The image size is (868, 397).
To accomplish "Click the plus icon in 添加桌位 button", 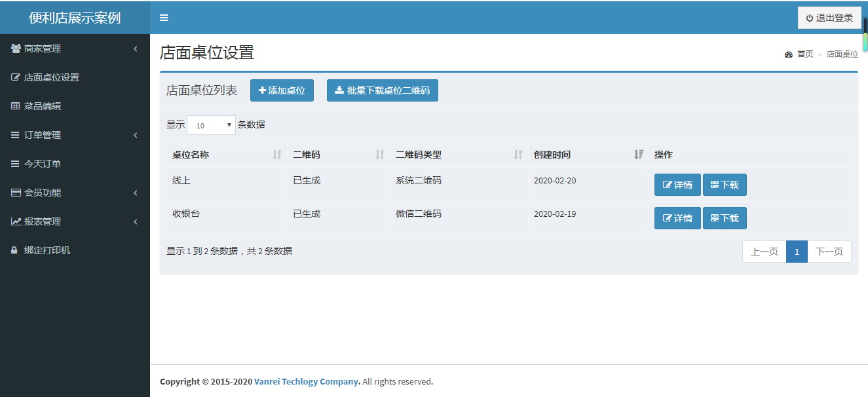I will [262, 90].
